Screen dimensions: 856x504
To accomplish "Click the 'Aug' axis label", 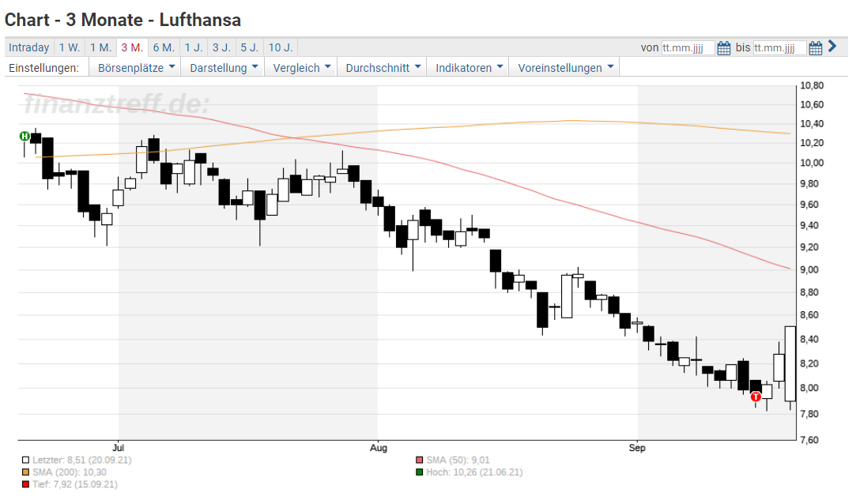I will tap(379, 448).
